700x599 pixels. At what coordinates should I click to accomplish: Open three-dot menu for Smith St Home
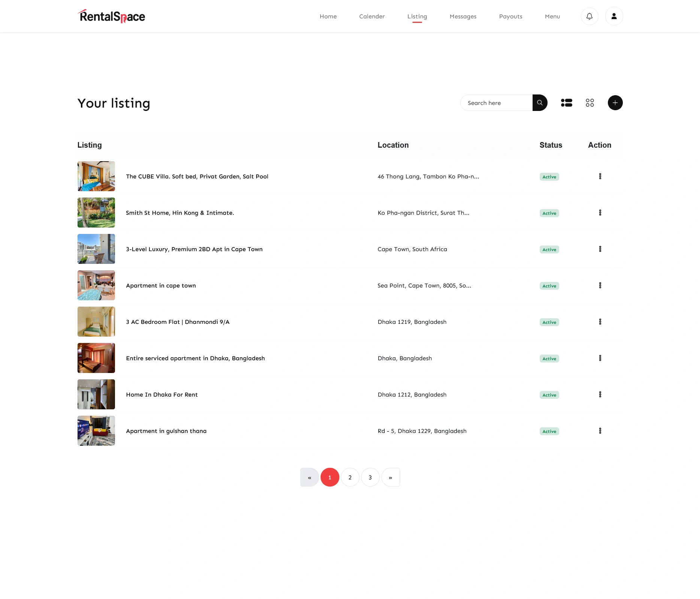600,213
